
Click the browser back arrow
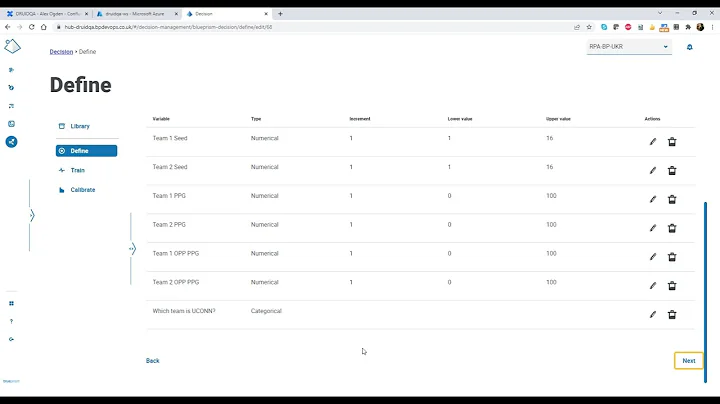tap(8, 27)
